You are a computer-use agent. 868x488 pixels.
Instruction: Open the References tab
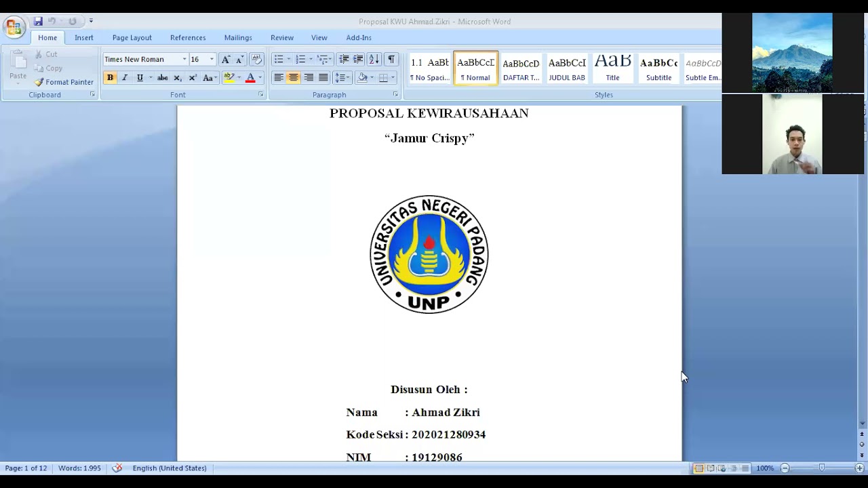188,38
